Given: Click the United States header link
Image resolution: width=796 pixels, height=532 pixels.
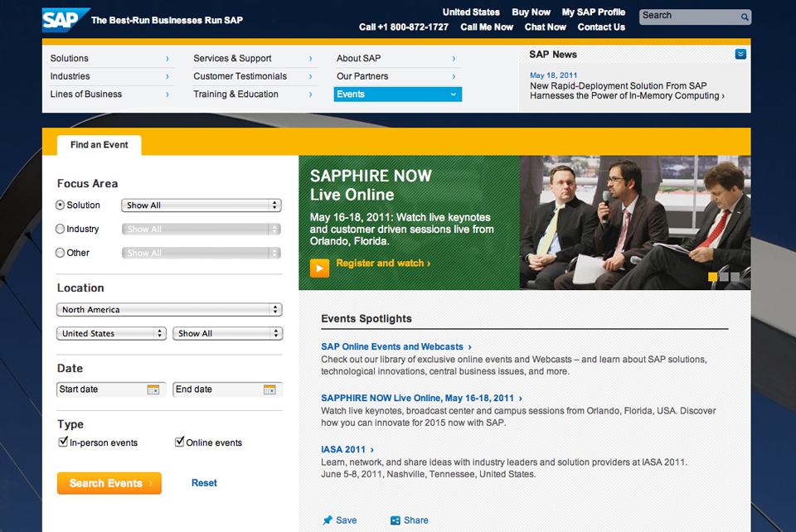Looking at the screenshot, I should click(x=471, y=12).
